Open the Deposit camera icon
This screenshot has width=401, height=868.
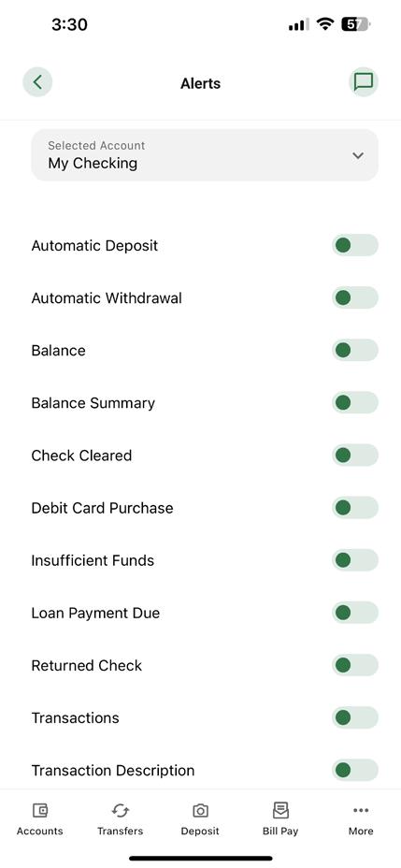pos(200,811)
